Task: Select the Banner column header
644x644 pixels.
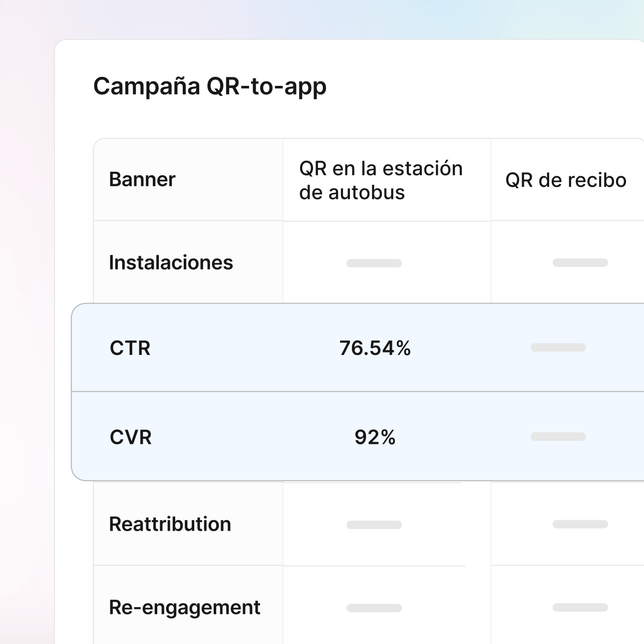Action: 142,180
